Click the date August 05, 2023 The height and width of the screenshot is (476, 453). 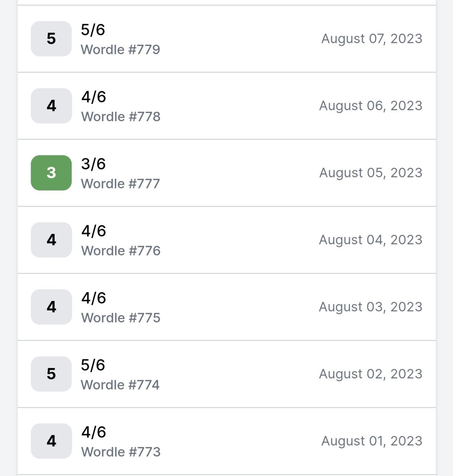pyautogui.click(x=371, y=173)
